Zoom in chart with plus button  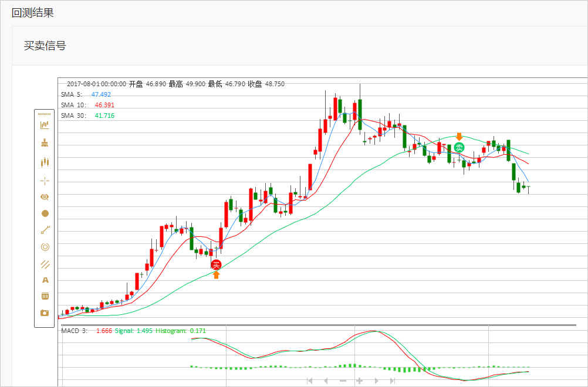tap(359, 381)
